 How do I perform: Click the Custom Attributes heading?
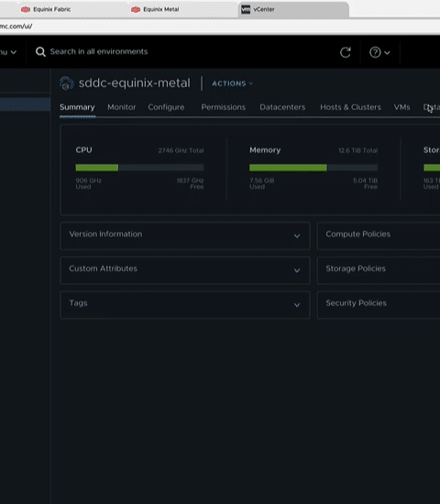(x=103, y=268)
